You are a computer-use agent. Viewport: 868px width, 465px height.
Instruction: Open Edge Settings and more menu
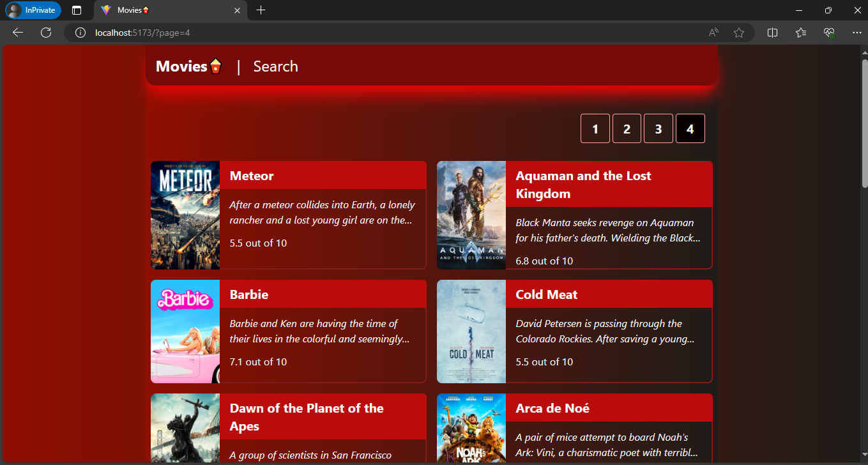[x=857, y=33]
